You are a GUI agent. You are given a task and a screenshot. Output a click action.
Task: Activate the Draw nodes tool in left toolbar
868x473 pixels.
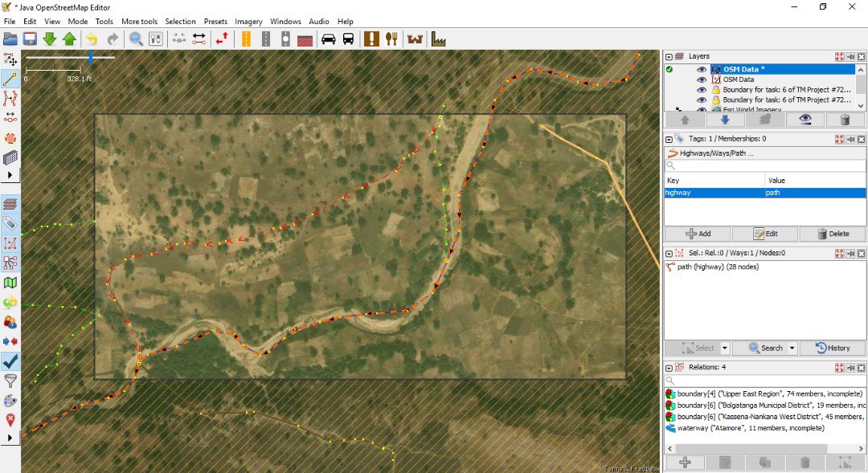click(x=10, y=80)
